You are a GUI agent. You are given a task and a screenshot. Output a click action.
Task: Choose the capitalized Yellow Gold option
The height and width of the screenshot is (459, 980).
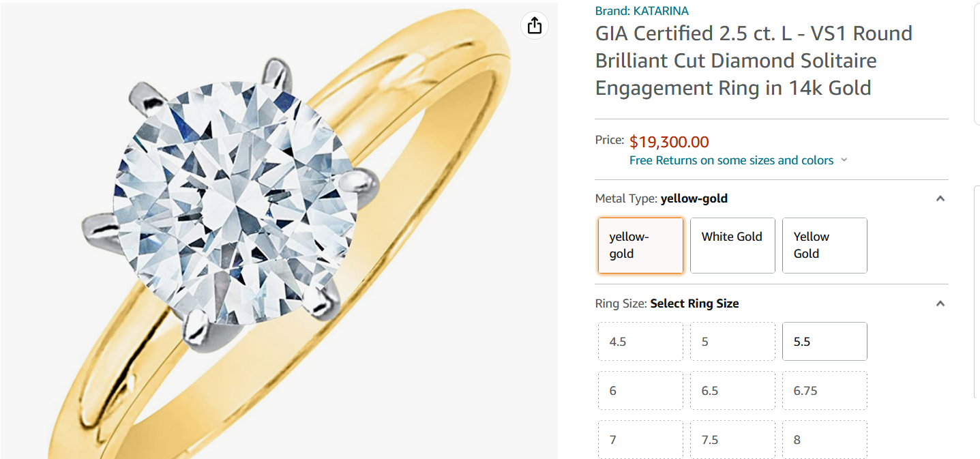click(x=825, y=246)
